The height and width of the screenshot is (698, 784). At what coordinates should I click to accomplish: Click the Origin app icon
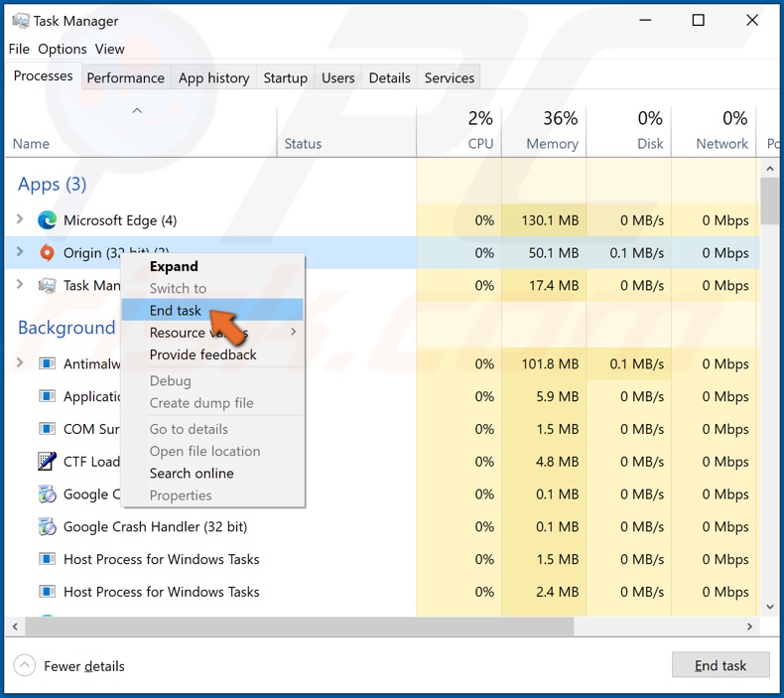tap(47, 253)
